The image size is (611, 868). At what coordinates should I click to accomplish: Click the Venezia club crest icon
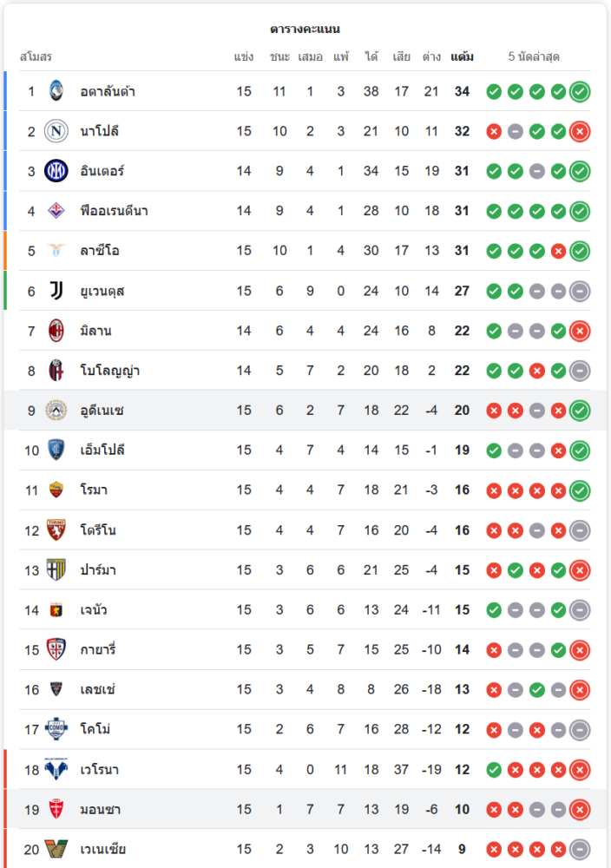click(56, 849)
